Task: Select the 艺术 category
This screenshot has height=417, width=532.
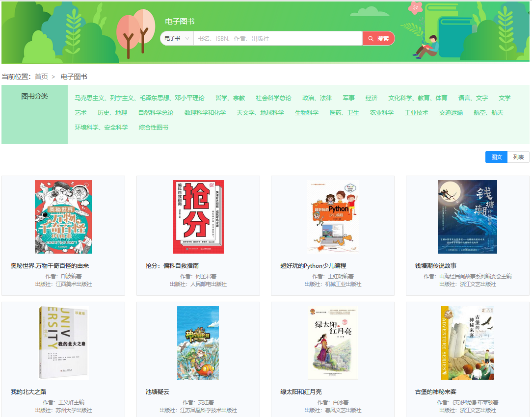Action: coord(81,112)
